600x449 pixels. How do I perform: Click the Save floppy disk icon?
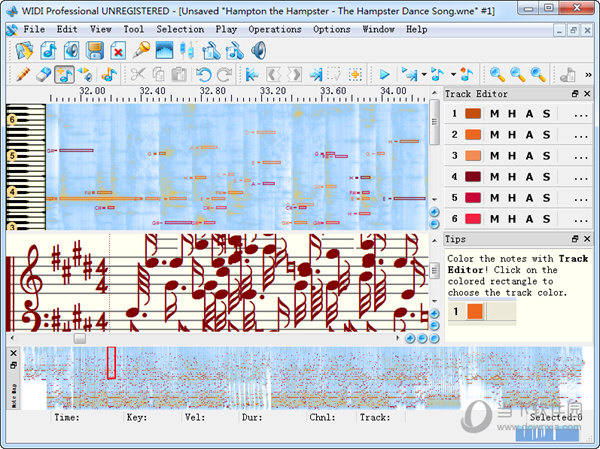[95, 51]
